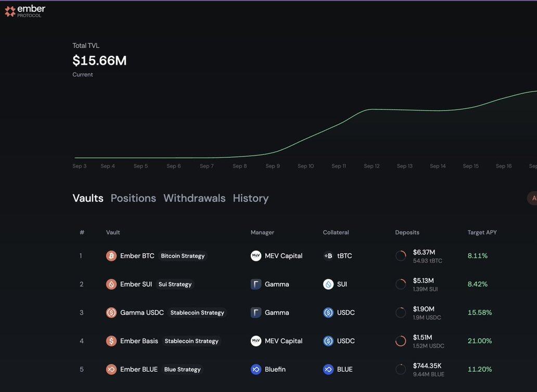The image size is (537, 392).
Task: Click Gamma logo in Gamma USDC row
Action: point(256,312)
